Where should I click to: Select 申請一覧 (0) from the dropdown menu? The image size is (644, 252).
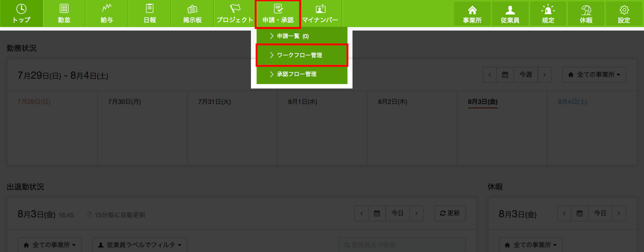[x=302, y=36]
